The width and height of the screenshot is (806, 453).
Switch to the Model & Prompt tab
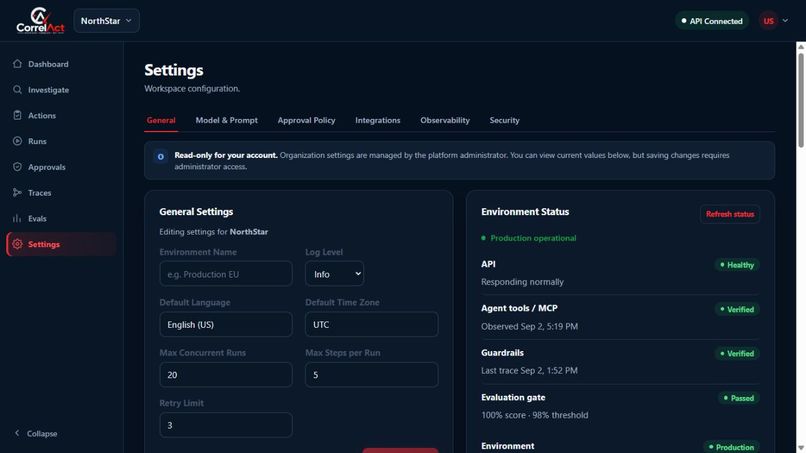click(x=227, y=120)
